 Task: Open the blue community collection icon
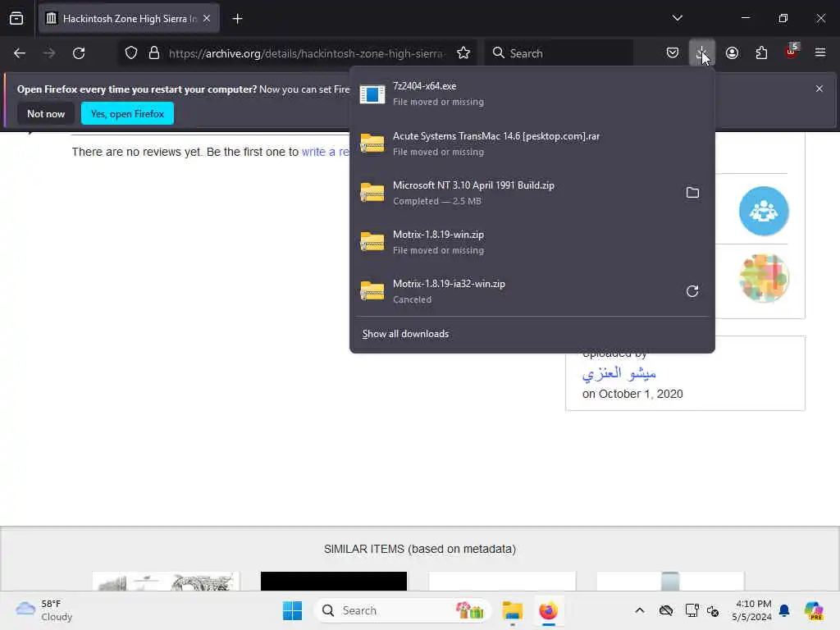[764, 211]
